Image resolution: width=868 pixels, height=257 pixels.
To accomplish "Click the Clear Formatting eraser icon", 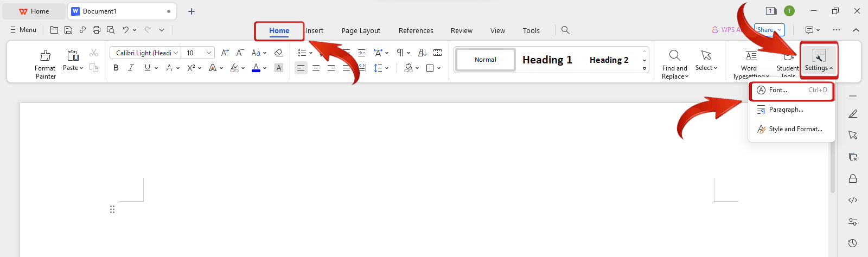I will point(278,53).
